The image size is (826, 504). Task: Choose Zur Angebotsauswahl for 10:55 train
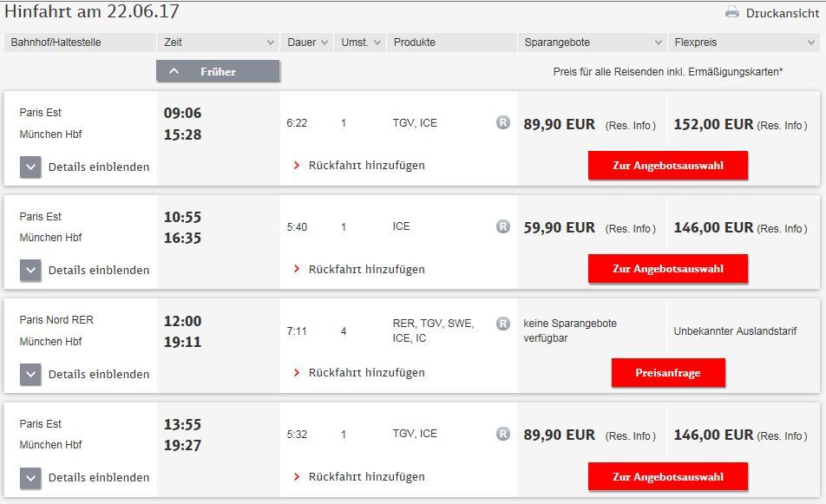point(667,269)
